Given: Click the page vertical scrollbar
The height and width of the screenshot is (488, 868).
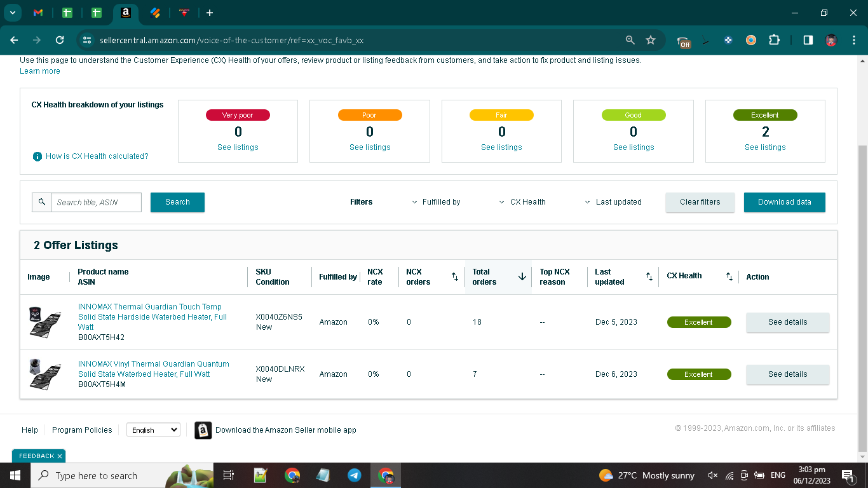Looking at the screenshot, I should [x=862, y=297].
